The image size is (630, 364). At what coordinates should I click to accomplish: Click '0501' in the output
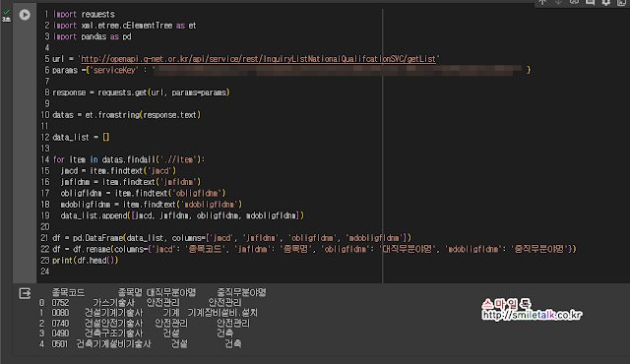point(60,344)
